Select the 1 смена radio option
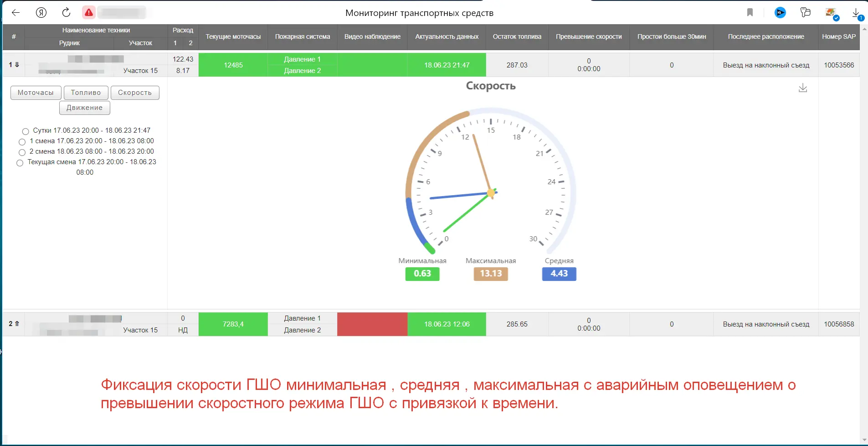 (22, 142)
